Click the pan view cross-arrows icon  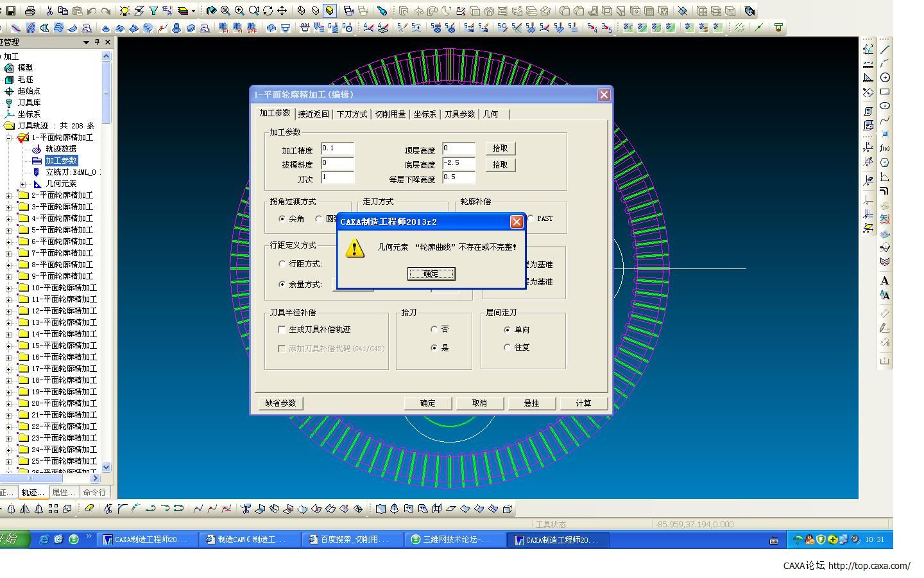click(282, 11)
